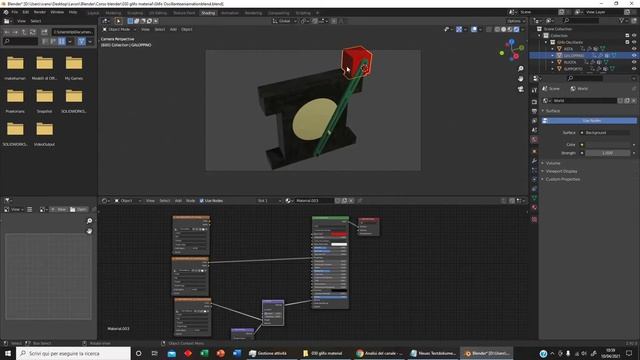The width and height of the screenshot is (640, 360).
Task: Click New button in image editor
Action: (58, 209)
